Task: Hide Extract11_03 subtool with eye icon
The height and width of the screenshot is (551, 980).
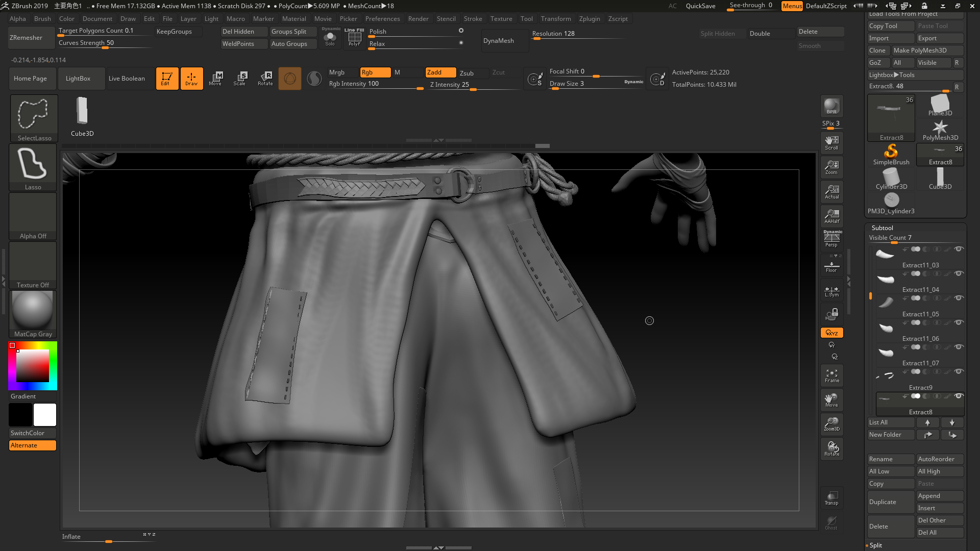Action: coord(959,249)
